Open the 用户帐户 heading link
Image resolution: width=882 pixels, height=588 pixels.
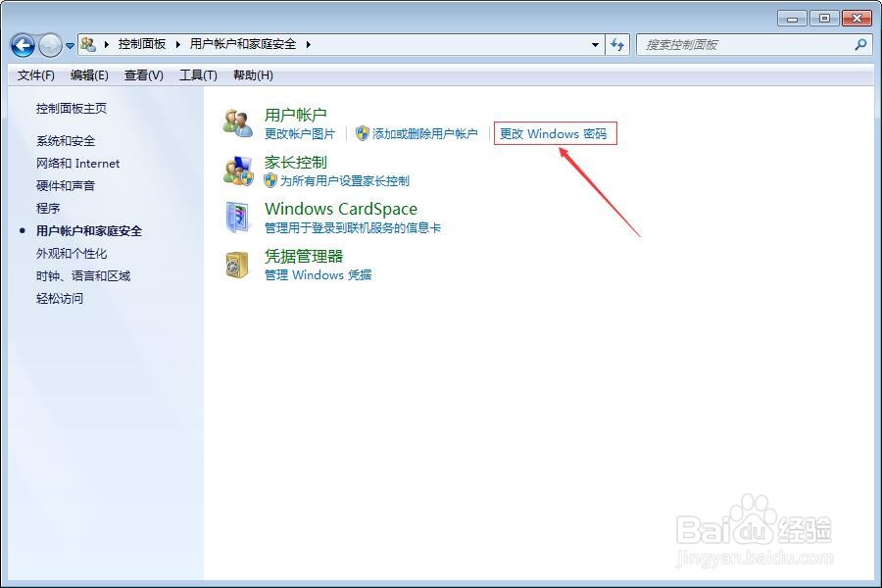296,115
